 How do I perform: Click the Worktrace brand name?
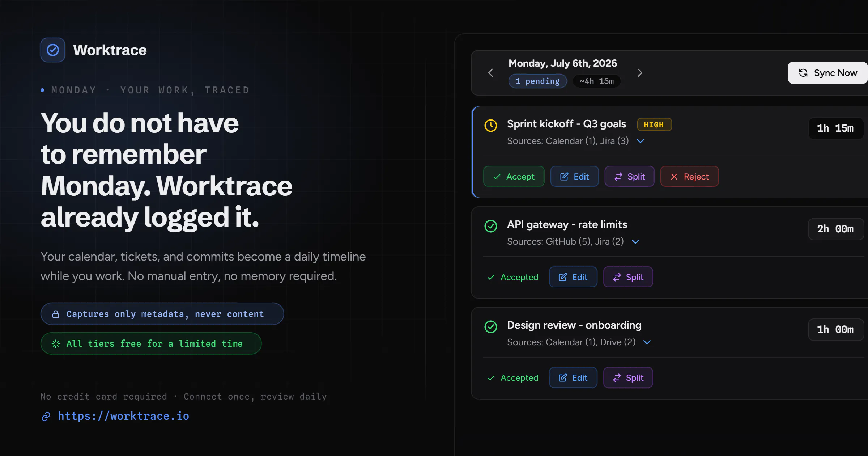click(110, 50)
